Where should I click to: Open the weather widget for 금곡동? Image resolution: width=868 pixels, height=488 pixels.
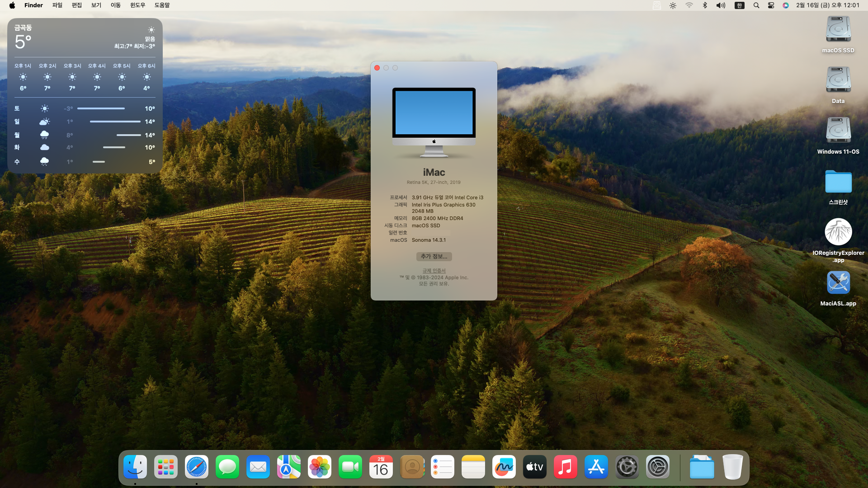click(85, 96)
